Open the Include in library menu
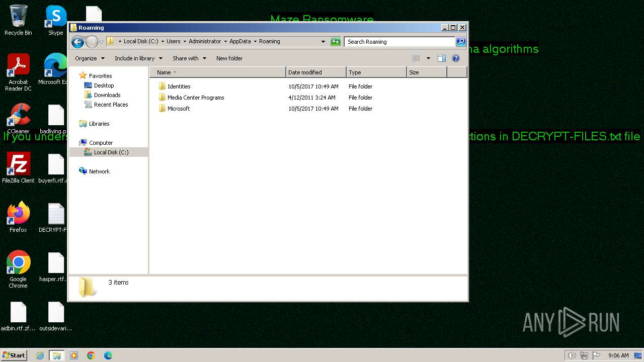The image size is (644, 362). coord(138,58)
